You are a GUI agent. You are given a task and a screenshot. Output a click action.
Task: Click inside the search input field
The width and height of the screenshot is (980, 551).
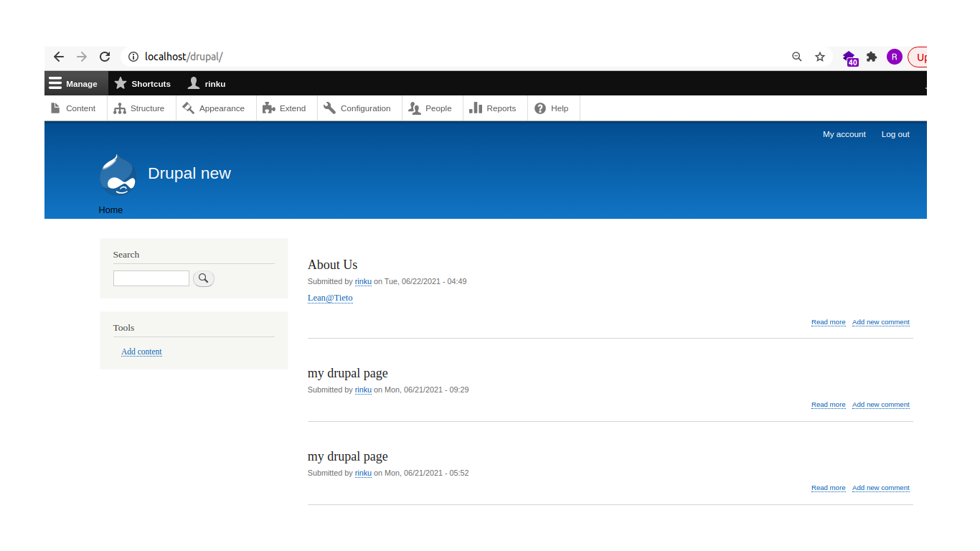pos(151,278)
